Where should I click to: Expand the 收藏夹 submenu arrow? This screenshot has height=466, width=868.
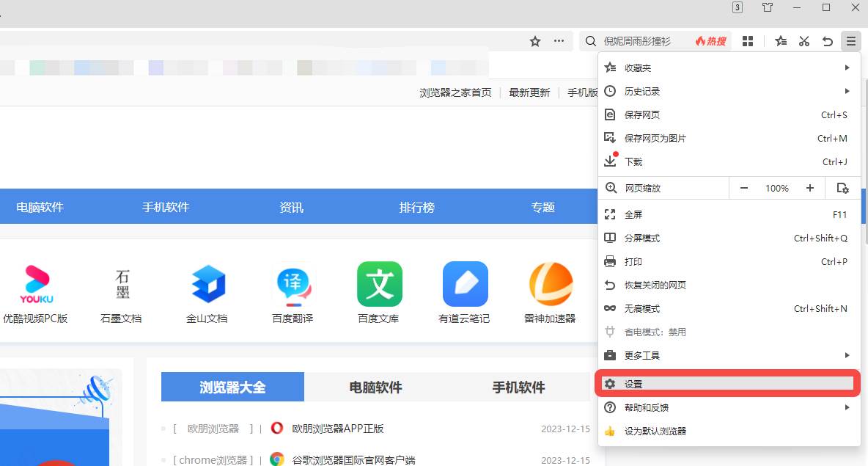coord(847,68)
